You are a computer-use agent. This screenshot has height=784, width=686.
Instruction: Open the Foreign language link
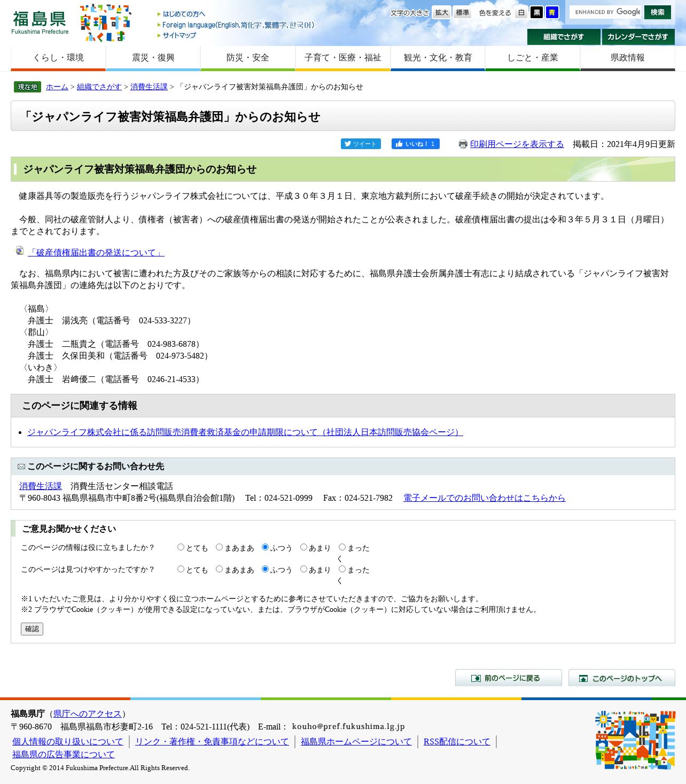[x=238, y=25]
